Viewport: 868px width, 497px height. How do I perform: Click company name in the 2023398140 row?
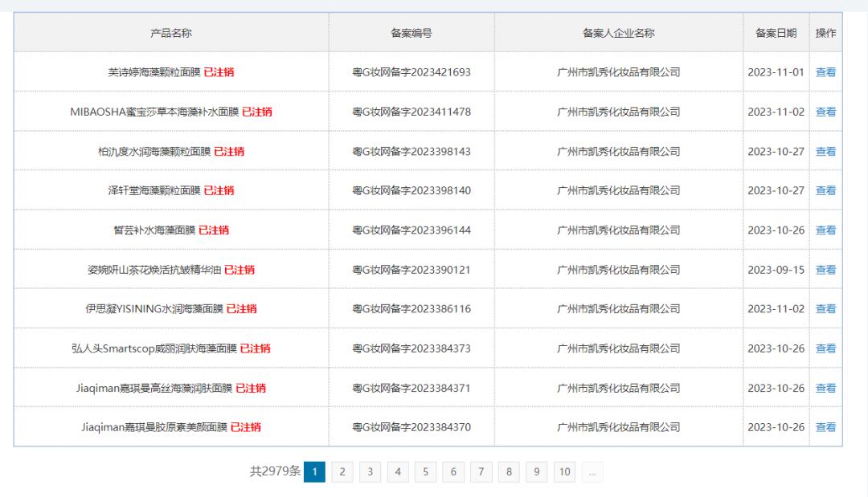pos(618,190)
